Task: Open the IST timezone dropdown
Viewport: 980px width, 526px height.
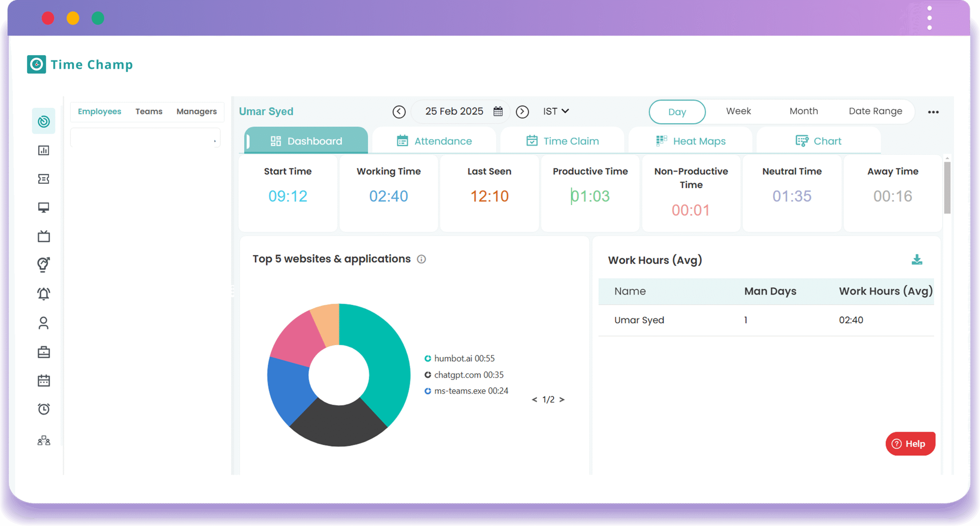Action: pos(555,111)
